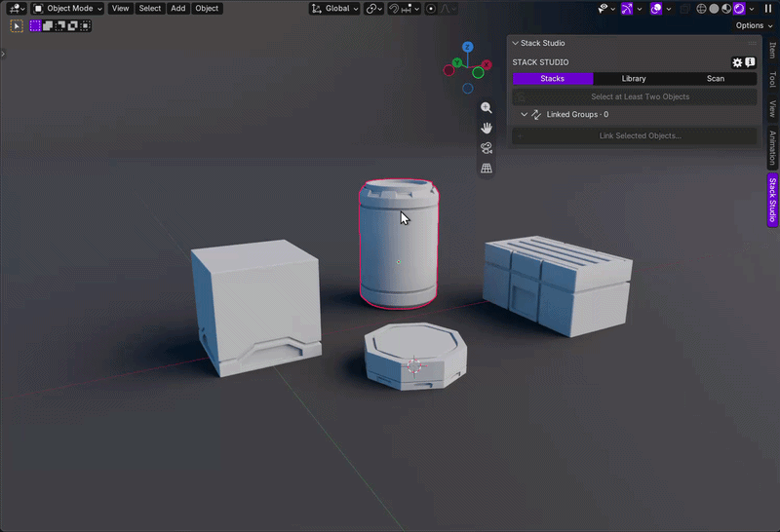Select the ribbed rectangular crate object
This screenshot has width=780, height=532.
click(557, 285)
